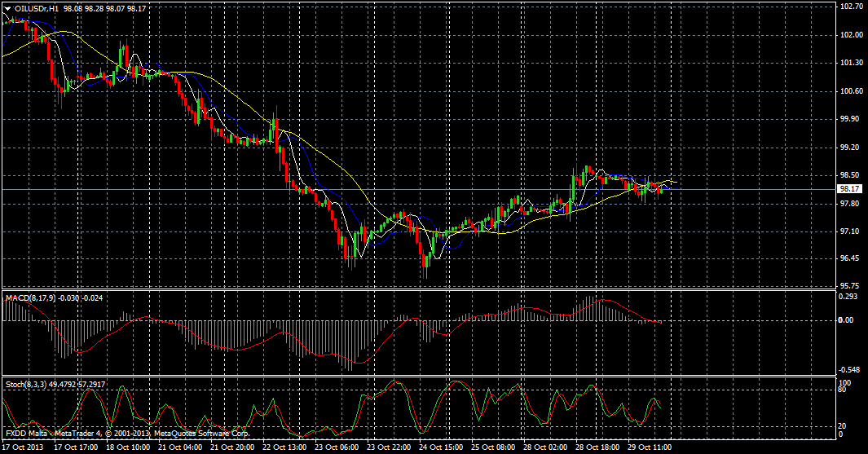Click the triangle arrow beside OILUSDr,H1
Screen dimensions: 868x454
coord(7,7)
